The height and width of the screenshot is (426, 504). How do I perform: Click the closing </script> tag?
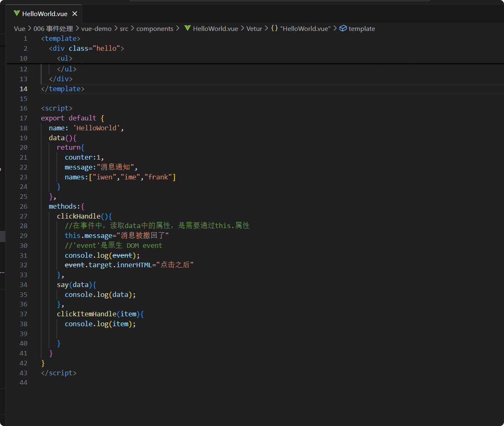[x=59, y=373]
